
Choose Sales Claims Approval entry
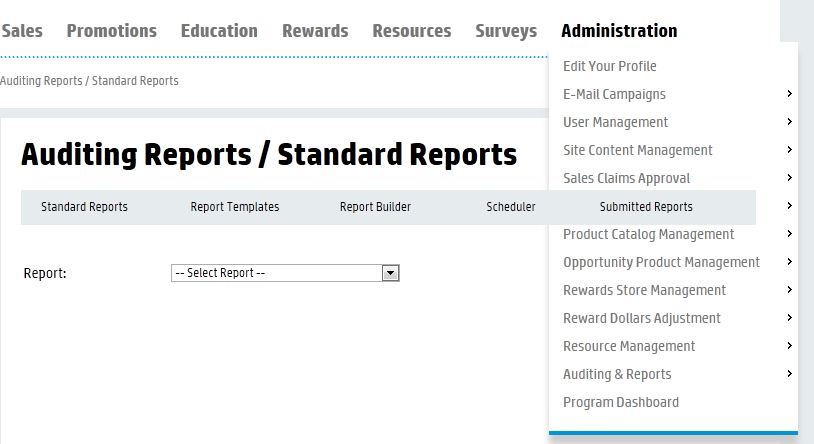click(x=627, y=178)
